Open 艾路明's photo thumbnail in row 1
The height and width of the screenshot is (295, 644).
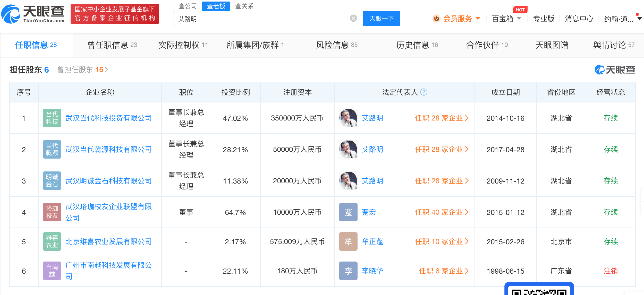coord(348,118)
